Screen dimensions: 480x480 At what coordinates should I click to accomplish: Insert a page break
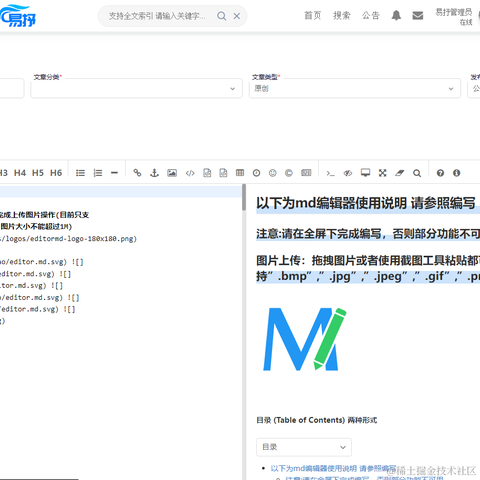coord(306,173)
